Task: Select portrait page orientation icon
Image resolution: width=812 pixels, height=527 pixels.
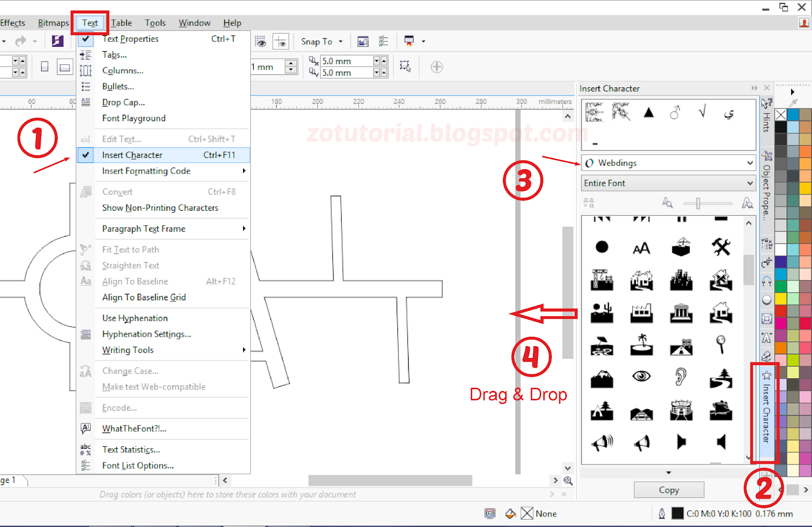Action: coord(45,67)
